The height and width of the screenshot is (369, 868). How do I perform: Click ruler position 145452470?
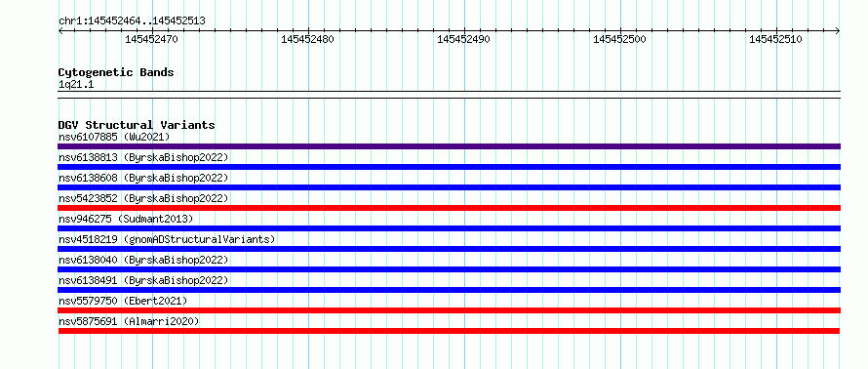pyautogui.click(x=151, y=39)
